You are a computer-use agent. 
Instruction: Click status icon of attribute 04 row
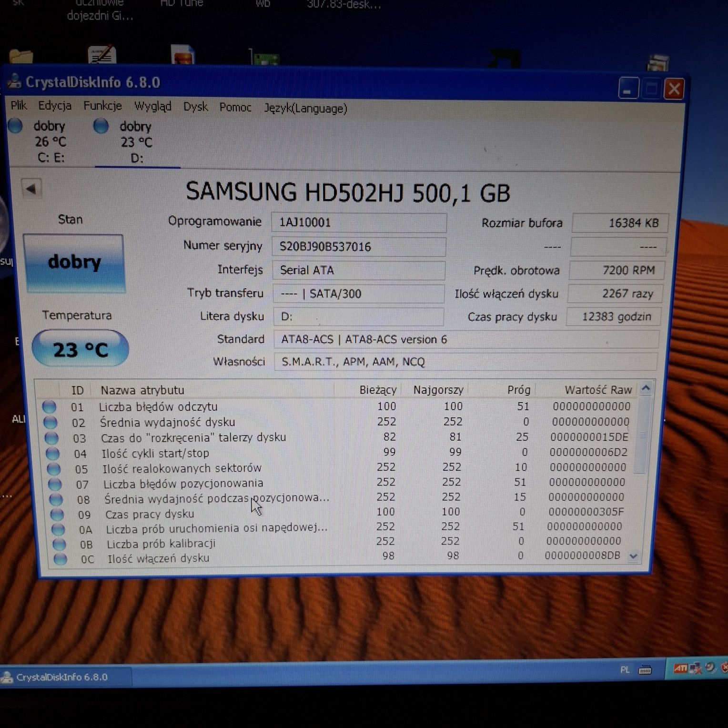tap(52, 453)
